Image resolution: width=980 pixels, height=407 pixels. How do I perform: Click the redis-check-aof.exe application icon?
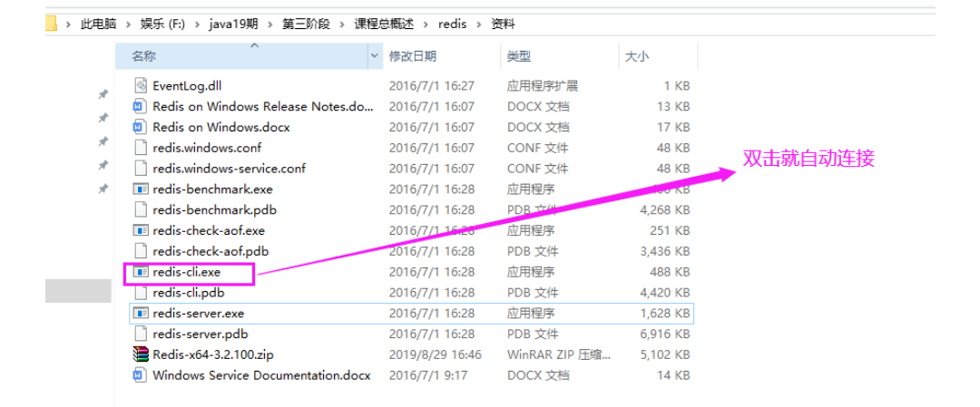[141, 230]
